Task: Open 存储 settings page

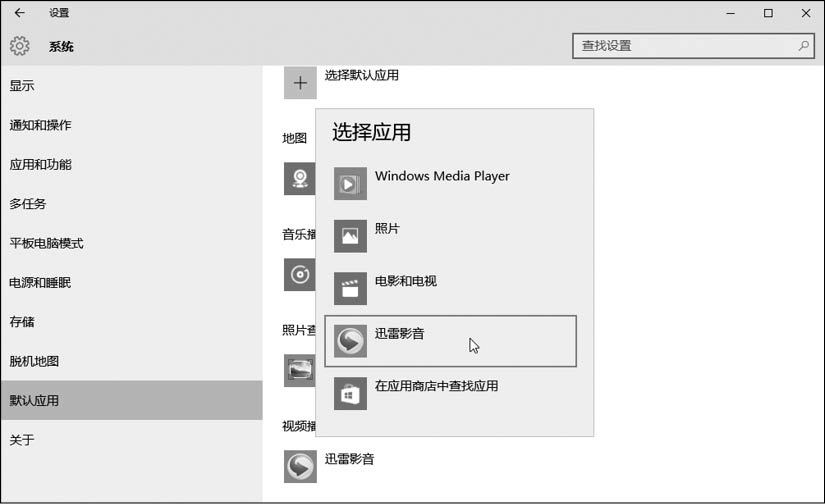Action: [x=132, y=321]
